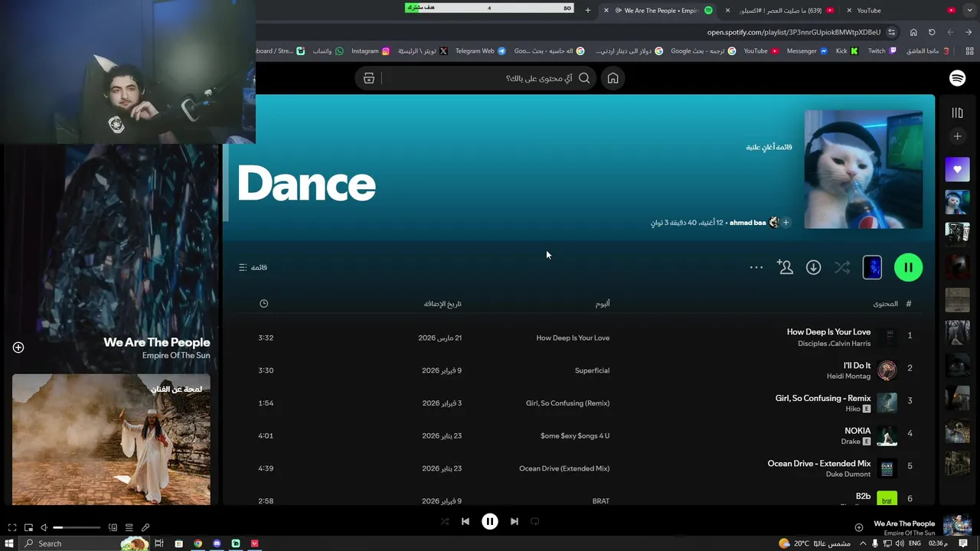
Task: Select Ocean Drive - Extended Mix track
Action: click(819, 464)
